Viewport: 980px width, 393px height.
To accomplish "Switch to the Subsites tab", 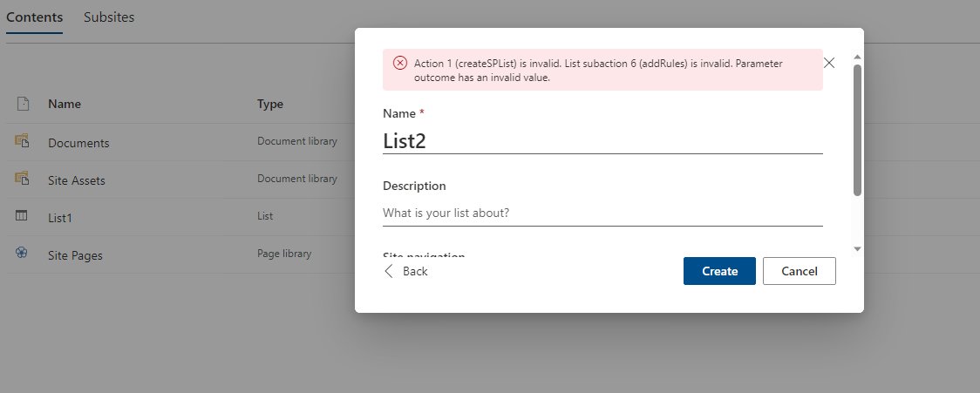I will [109, 17].
